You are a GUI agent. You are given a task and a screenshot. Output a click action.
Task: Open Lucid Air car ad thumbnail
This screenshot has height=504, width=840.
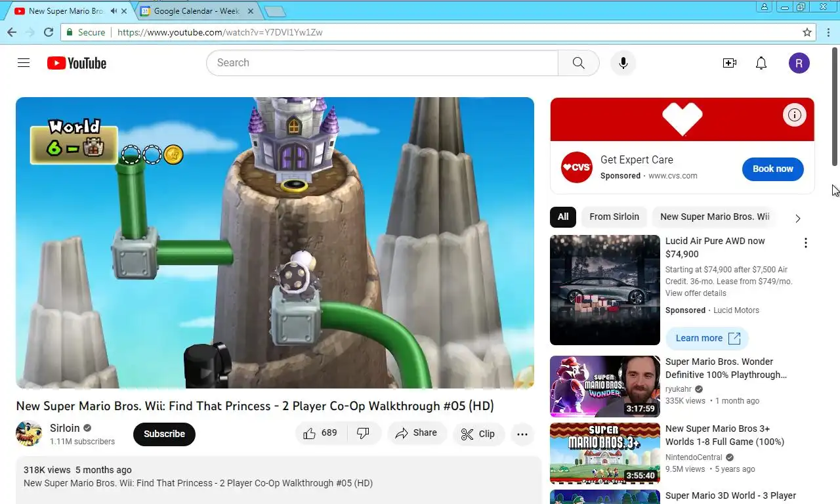pyautogui.click(x=605, y=290)
